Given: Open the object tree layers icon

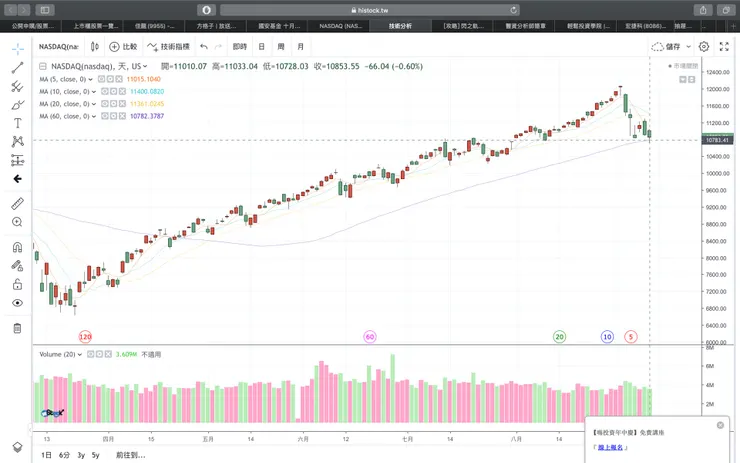Looking at the screenshot, I should pyautogui.click(x=17, y=447).
